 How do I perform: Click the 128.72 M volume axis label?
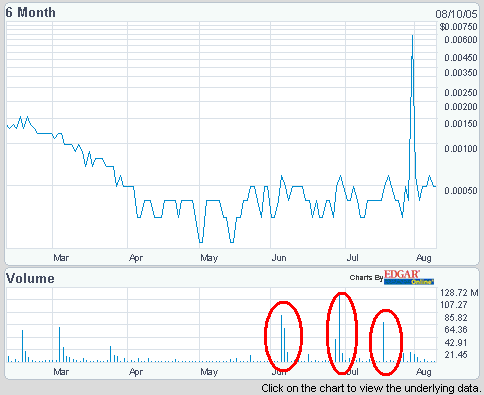(x=459, y=293)
